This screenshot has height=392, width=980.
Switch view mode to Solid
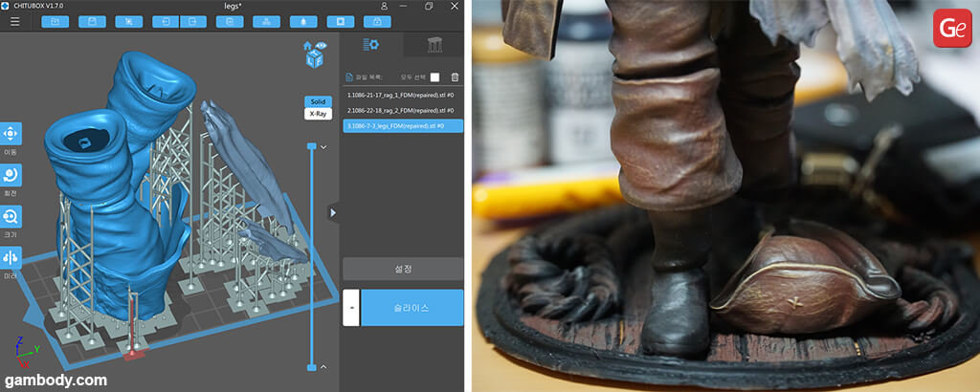coord(318,101)
